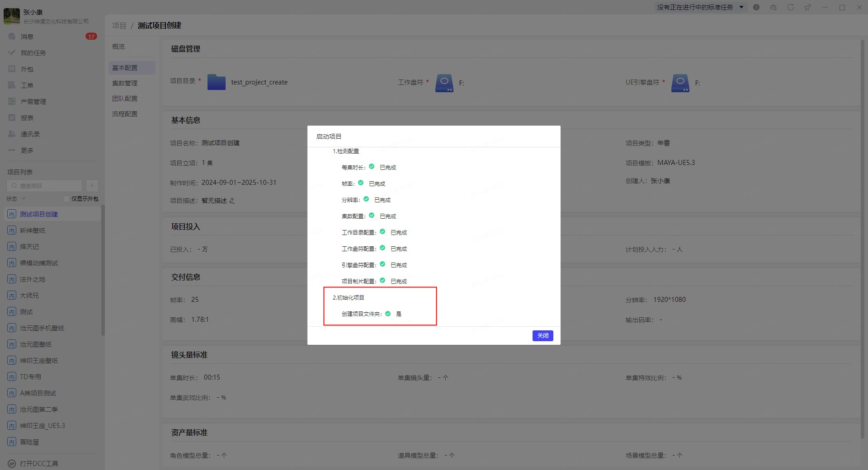Viewport: 868px width, 470px height.
Task: Click the 打开DCC工具 icon at sidebar bottom
Action: click(x=12, y=464)
